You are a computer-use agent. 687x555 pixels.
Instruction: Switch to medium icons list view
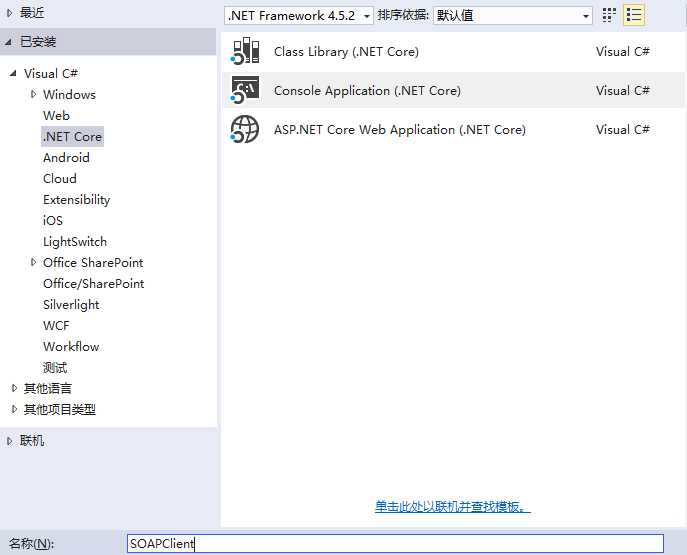click(x=634, y=15)
